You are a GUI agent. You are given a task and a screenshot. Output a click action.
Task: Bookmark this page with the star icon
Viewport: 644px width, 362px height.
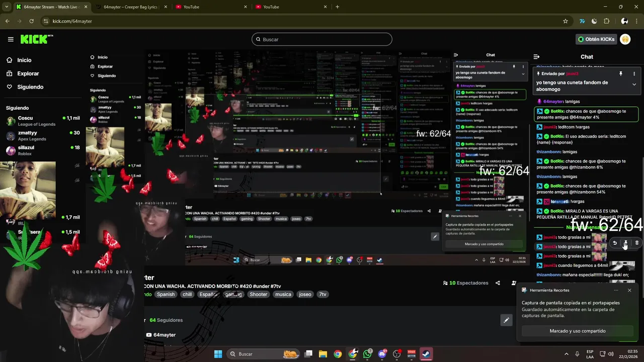tap(566, 21)
